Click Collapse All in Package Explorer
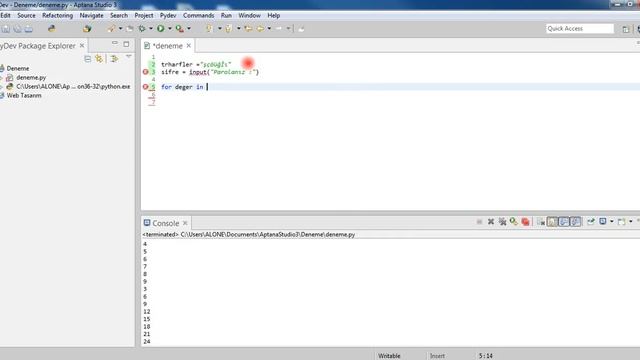Screen dimensions: 640x360 [x=87, y=59]
